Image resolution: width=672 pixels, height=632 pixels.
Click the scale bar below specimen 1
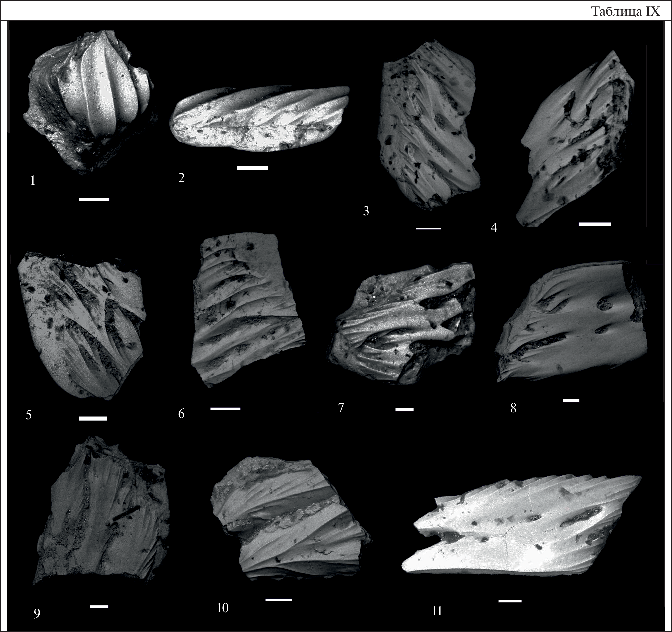click(94, 199)
